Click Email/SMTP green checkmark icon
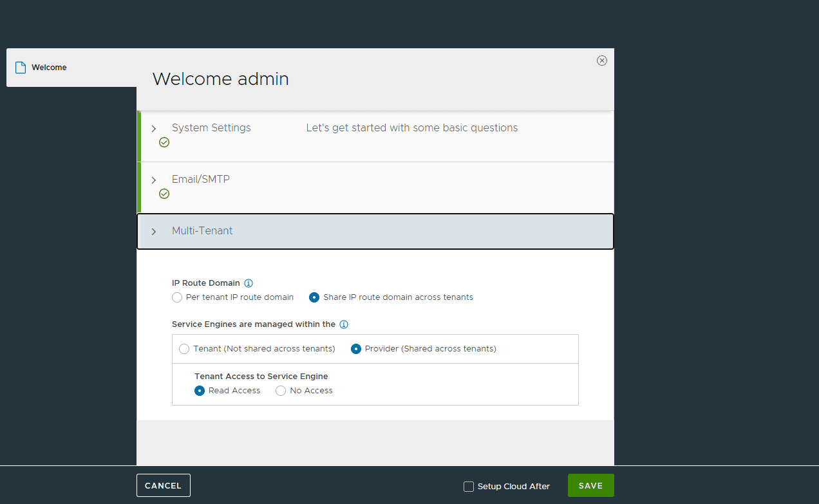Image resolution: width=819 pixels, height=504 pixels. (x=164, y=194)
